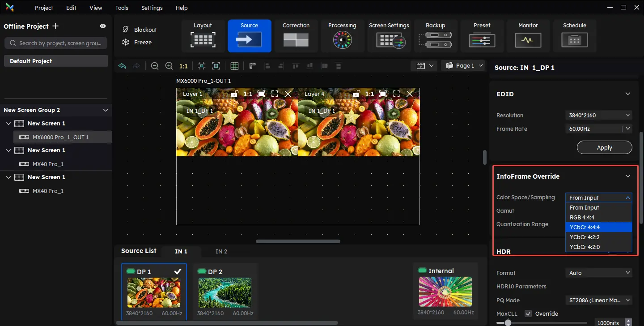Viewport: 644px width, 326px height.
Task: Maximize Layer 1 with bracket icon
Action: click(x=275, y=94)
